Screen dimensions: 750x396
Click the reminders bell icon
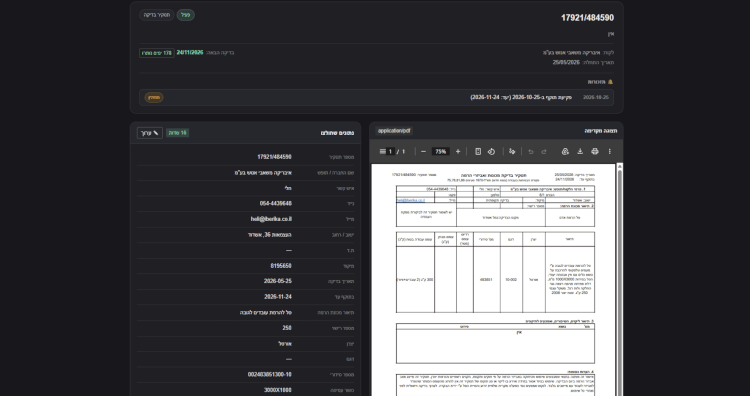(x=610, y=82)
